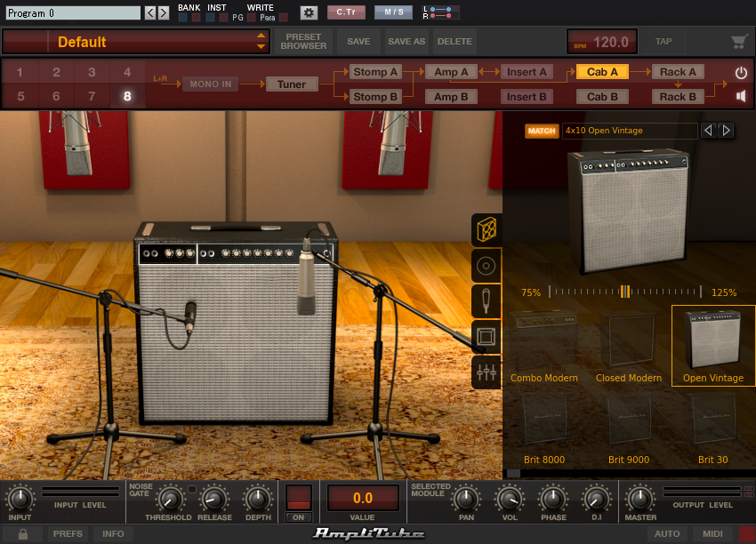Screen dimensions: 756x544
Task: Select the room icon in the side strip
Action: coord(486,336)
